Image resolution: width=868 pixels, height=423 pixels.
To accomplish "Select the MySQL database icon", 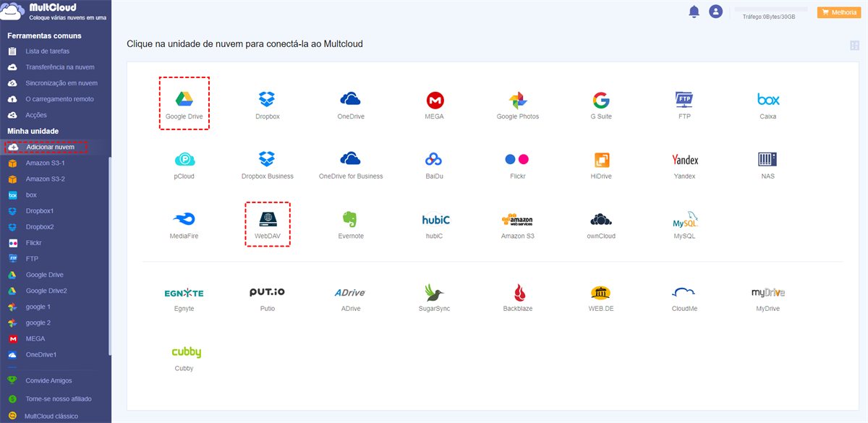I will coord(684,221).
